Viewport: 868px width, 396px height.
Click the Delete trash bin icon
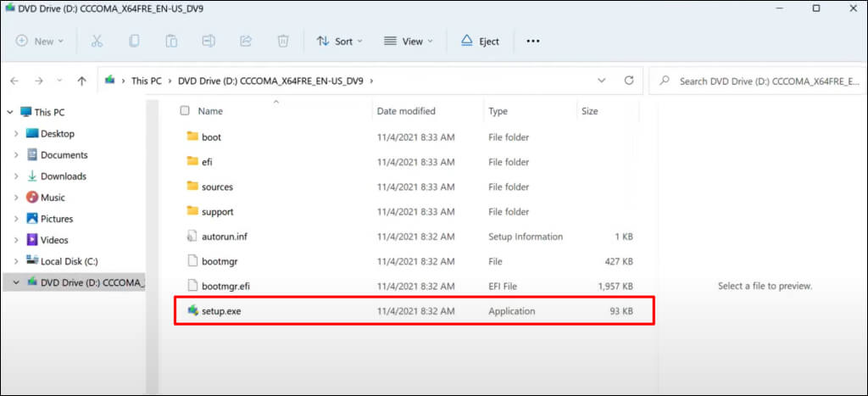point(283,41)
